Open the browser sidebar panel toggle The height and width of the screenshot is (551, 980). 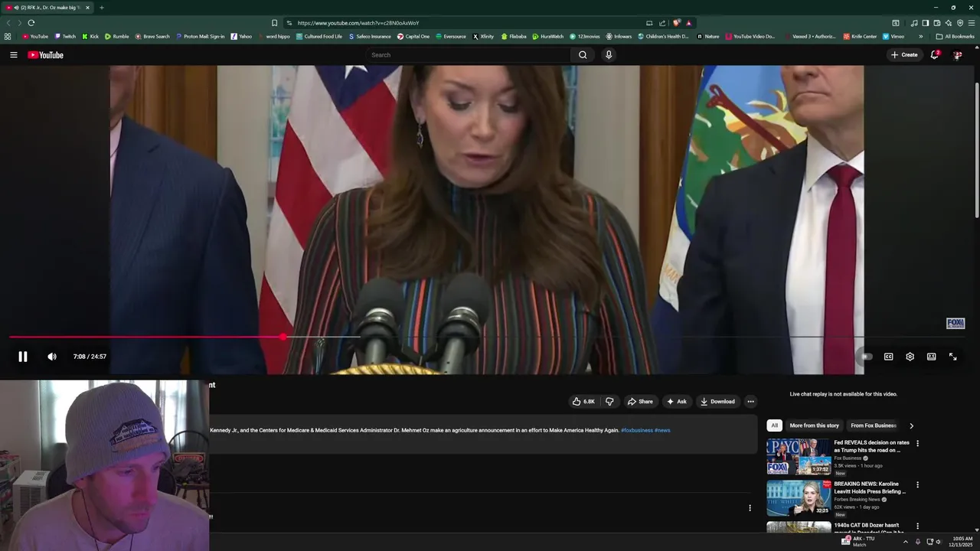coord(925,23)
